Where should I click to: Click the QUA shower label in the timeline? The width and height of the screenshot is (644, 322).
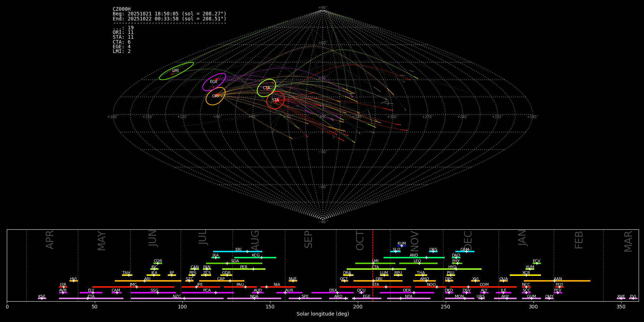(503, 279)
